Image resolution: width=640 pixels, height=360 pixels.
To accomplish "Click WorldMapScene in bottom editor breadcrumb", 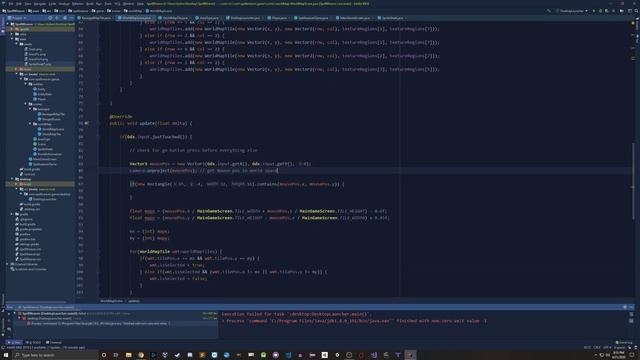I will click(111, 301).
